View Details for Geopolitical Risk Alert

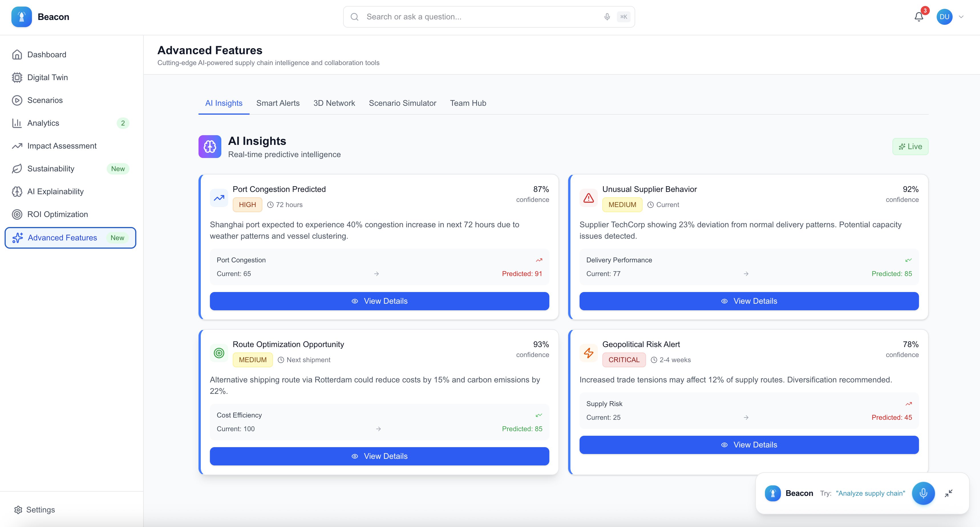(x=748, y=444)
